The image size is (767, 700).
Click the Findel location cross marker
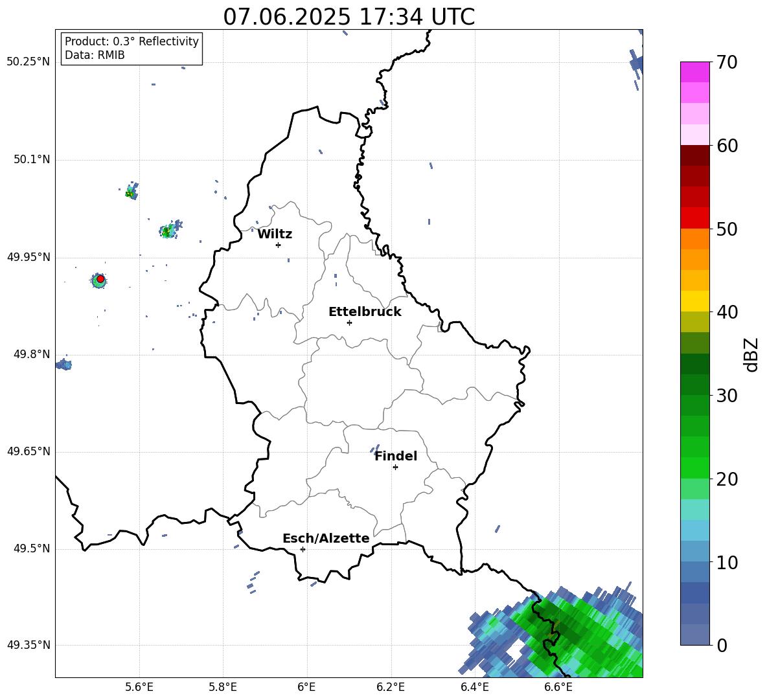pyautogui.click(x=395, y=468)
